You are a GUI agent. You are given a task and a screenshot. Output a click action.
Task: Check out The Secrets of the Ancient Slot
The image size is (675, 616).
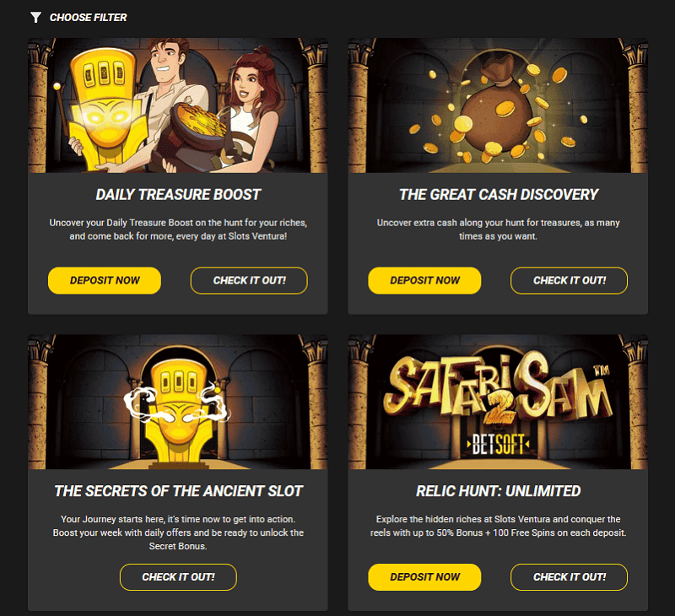(178, 577)
